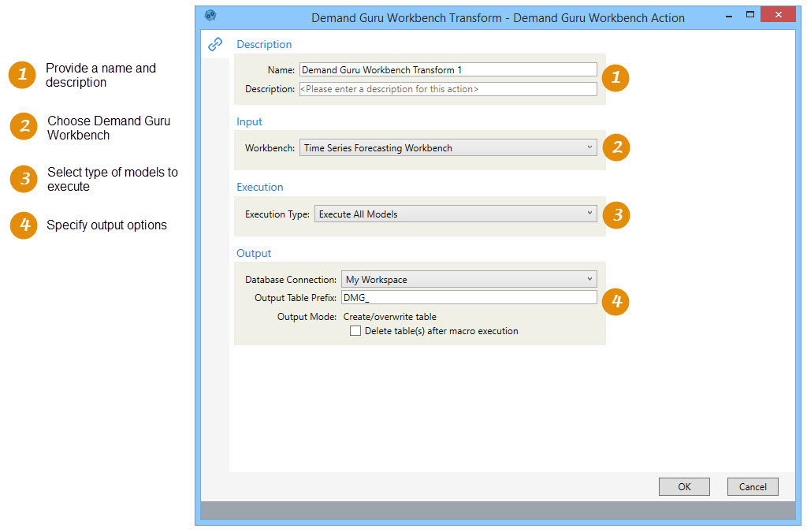
Task: Click orange step 4 badge beside Output Table Prefix
Action: click(x=616, y=301)
